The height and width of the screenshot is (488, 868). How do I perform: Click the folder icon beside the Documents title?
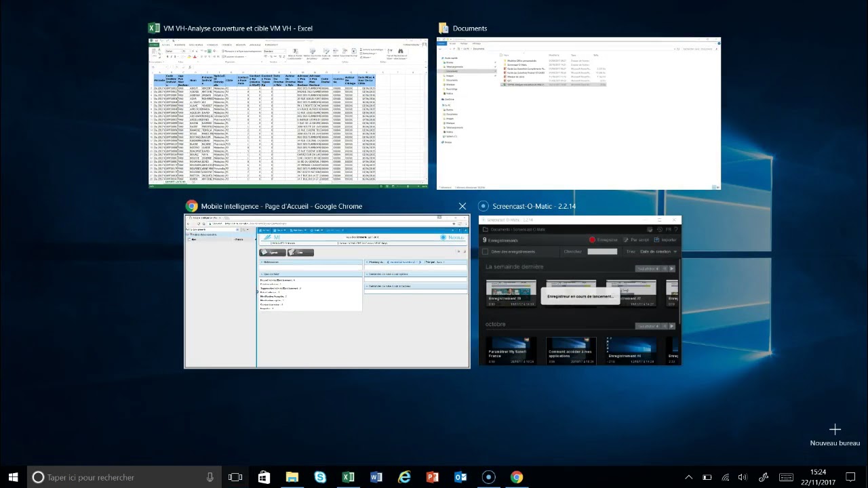pos(443,28)
